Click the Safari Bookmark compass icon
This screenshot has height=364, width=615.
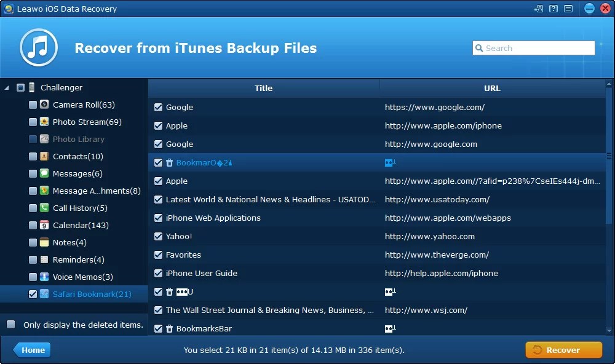click(x=44, y=294)
